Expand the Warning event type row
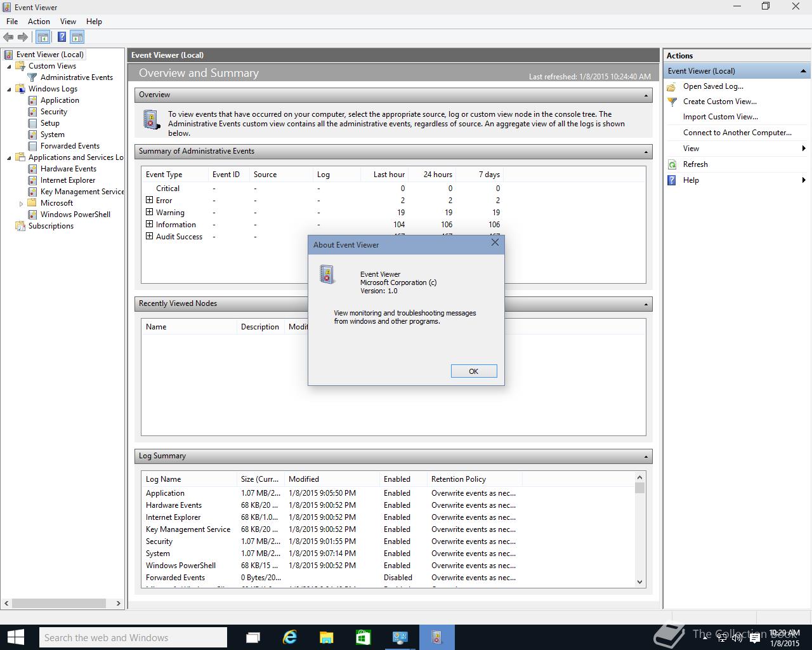The width and height of the screenshot is (812, 650). (x=150, y=212)
